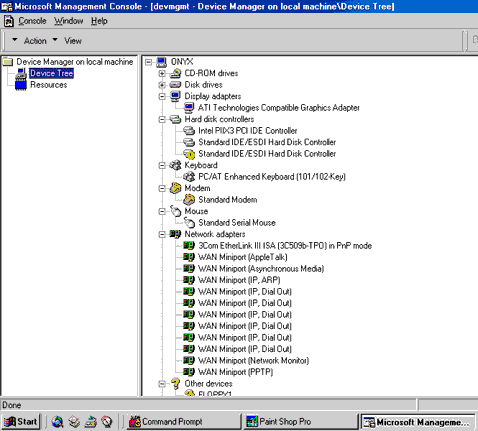Click the Network adapters category icon
This screenshot has height=431, width=478.
[175, 234]
